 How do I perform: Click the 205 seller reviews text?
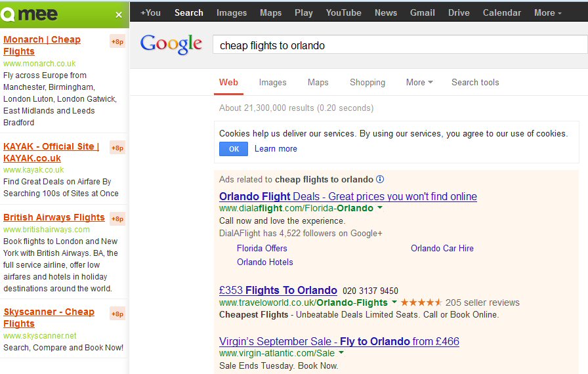[482, 302]
